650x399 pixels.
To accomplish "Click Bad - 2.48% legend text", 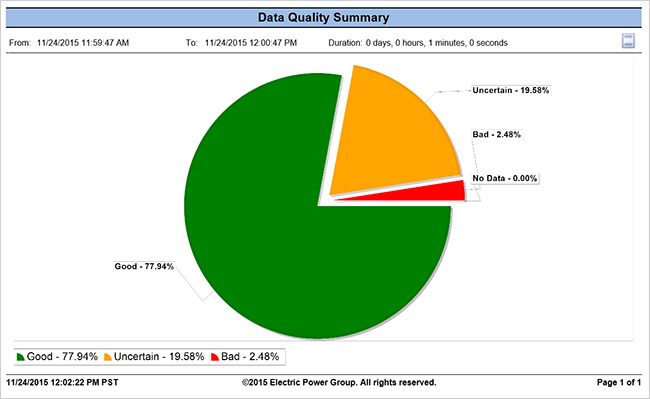I will (250, 357).
